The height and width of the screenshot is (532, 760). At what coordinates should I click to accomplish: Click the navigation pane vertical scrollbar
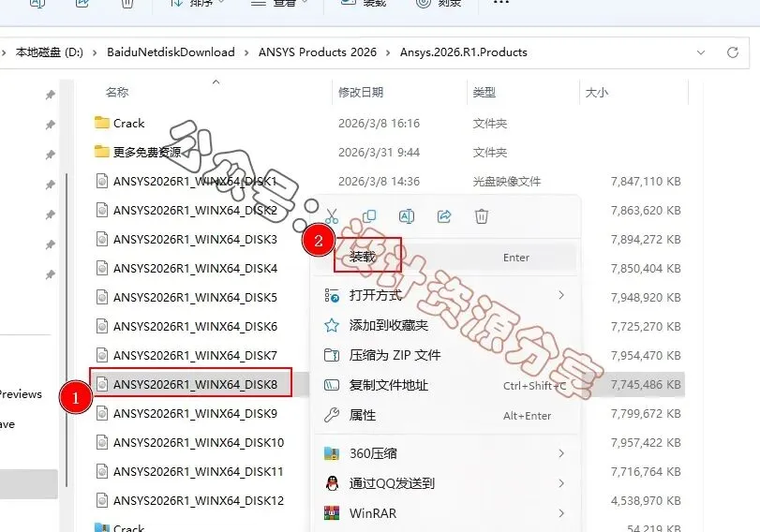click(x=67, y=330)
